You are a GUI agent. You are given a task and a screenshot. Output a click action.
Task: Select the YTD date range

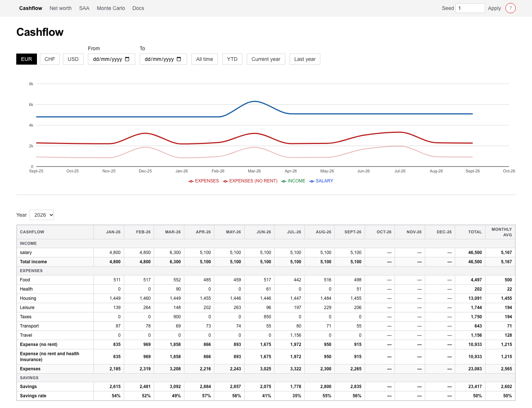click(232, 59)
